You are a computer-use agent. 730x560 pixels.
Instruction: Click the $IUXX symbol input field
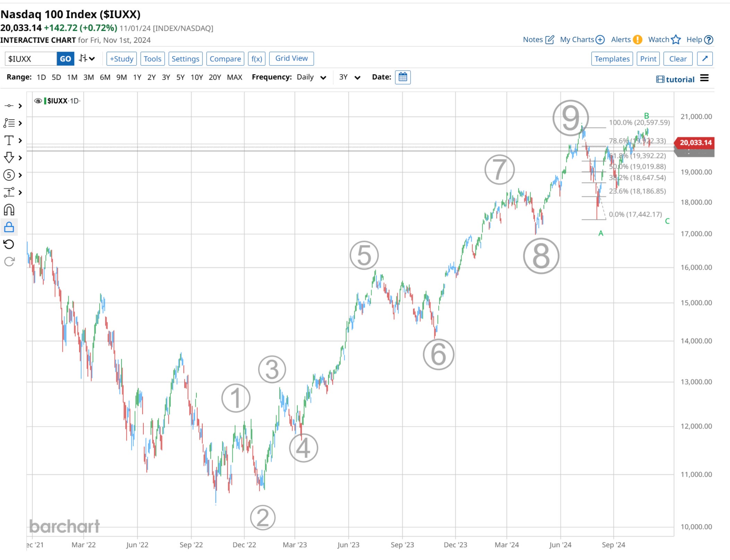pyautogui.click(x=31, y=59)
